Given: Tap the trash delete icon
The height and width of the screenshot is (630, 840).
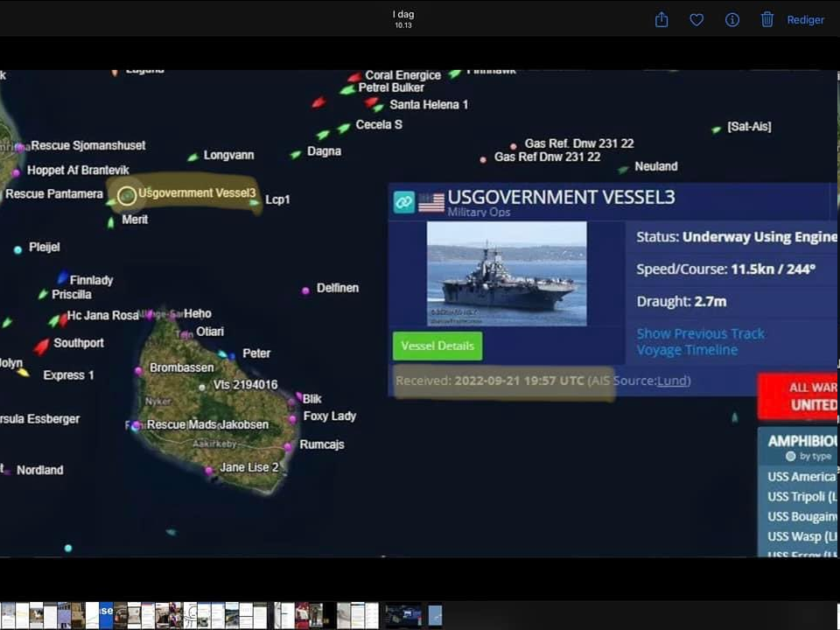Looking at the screenshot, I should point(767,20).
